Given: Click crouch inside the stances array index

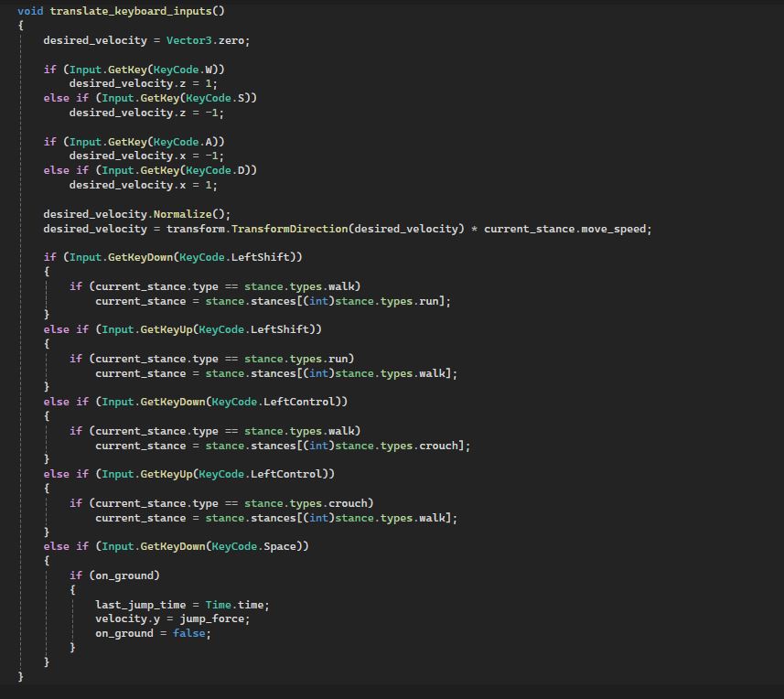Looking at the screenshot, I should (441, 446).
